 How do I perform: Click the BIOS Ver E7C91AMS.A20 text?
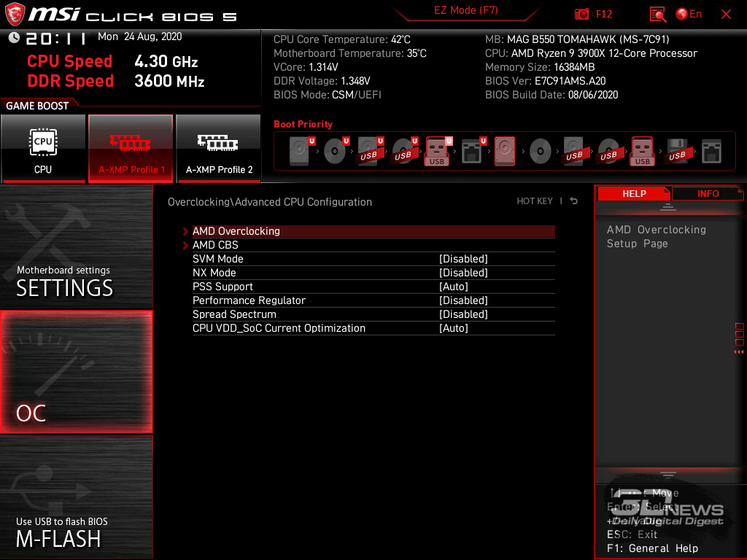546,81
